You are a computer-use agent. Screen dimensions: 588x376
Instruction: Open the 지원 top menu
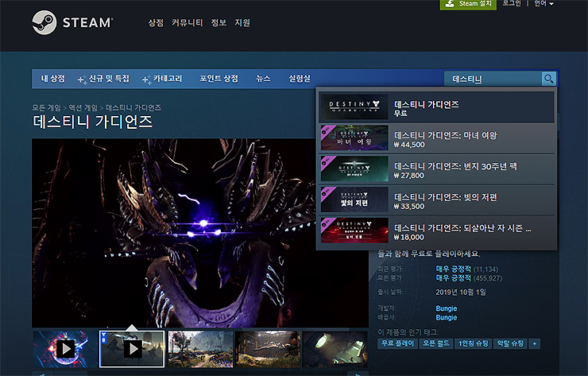pos(242,22)
